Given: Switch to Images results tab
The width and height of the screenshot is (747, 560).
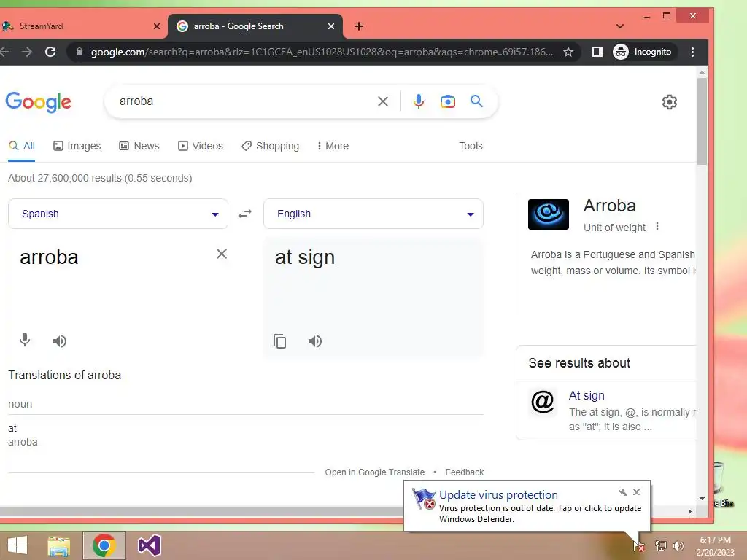Looking at the screenshot, I should coord(77,146).
